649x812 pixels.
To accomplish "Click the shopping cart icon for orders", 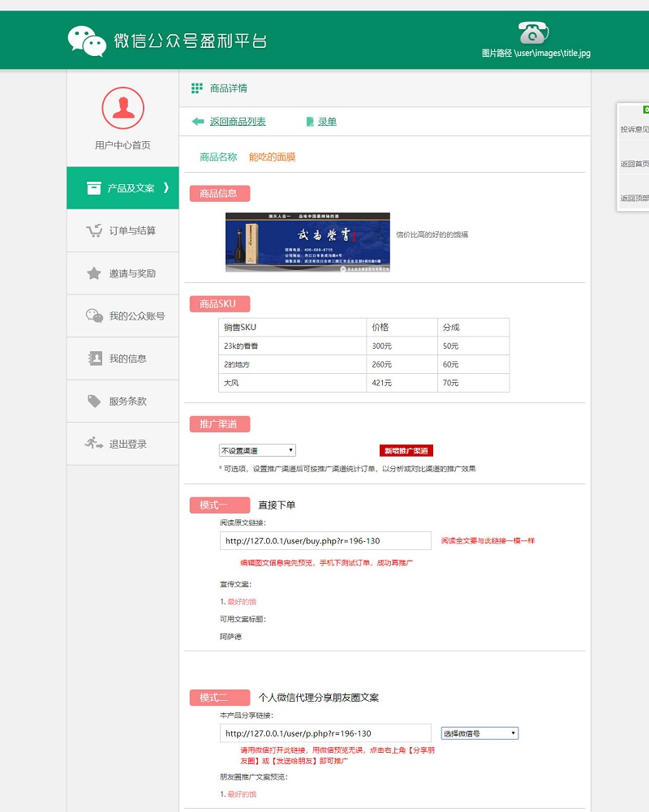I will (x=94, y=231).
